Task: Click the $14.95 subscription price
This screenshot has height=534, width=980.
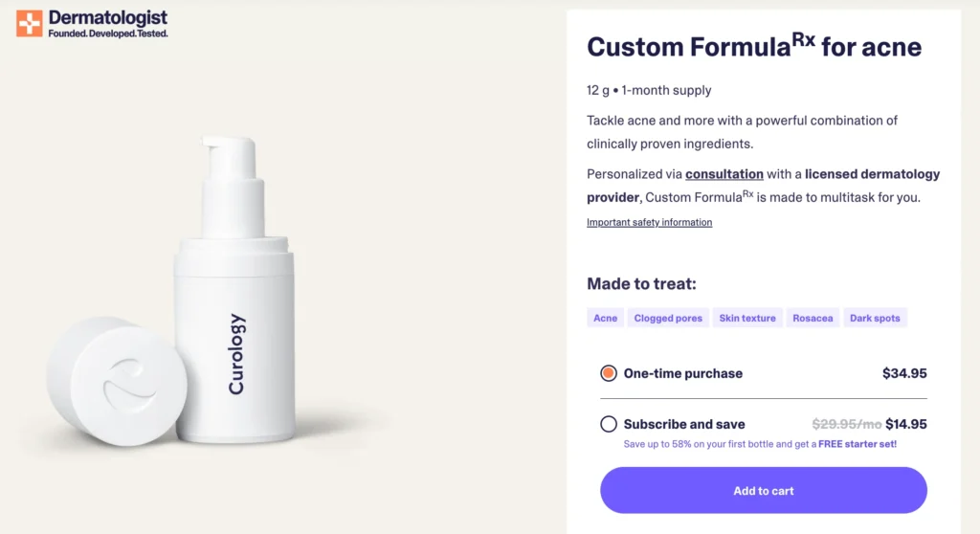Action: (905, 424)
